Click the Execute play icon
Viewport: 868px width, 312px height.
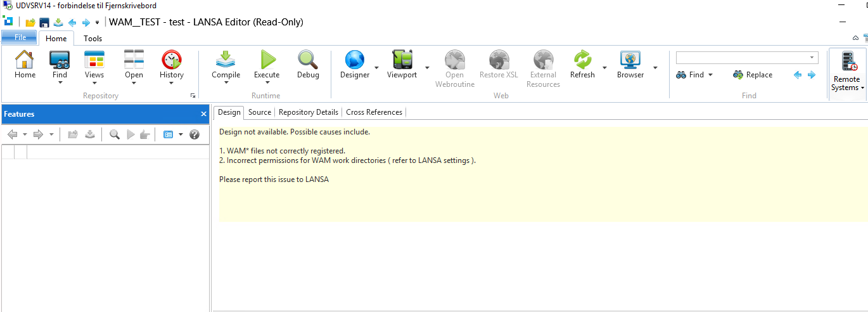pyautogui.click(x=267, y=60)
